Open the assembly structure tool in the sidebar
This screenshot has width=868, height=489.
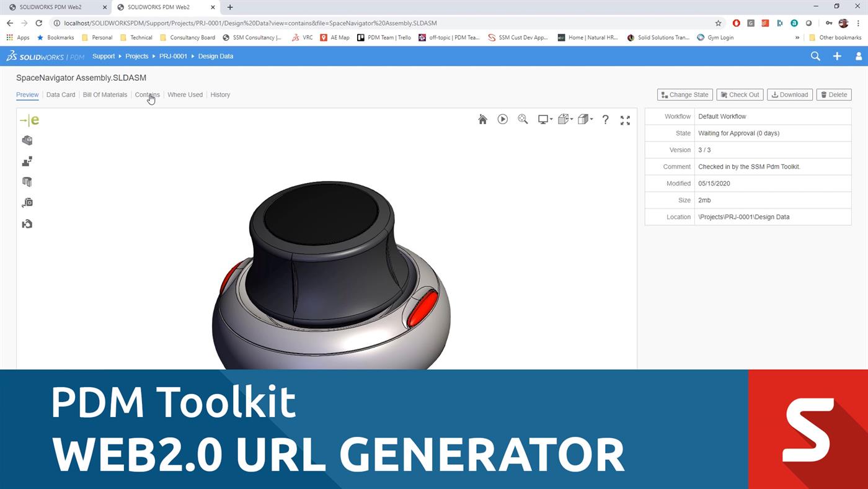tap(27, 161)
